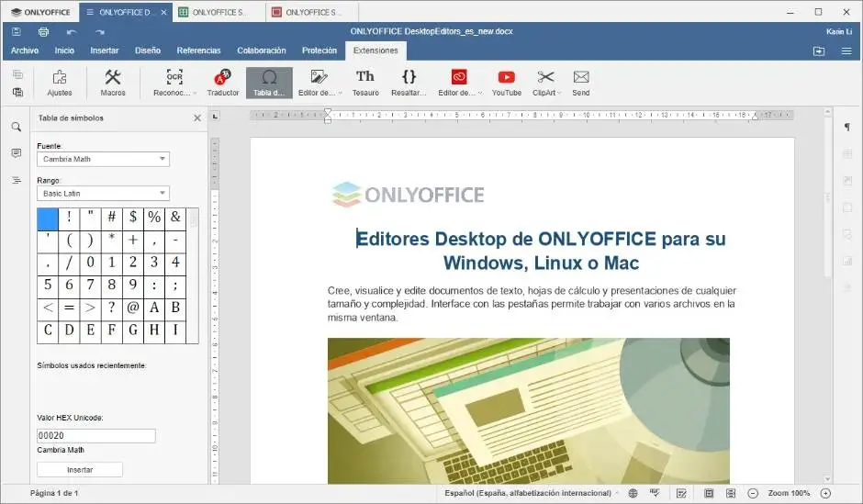Viewport: 863px width, 504px height.
Task: Undo the last action
Action: pos(72,32)
